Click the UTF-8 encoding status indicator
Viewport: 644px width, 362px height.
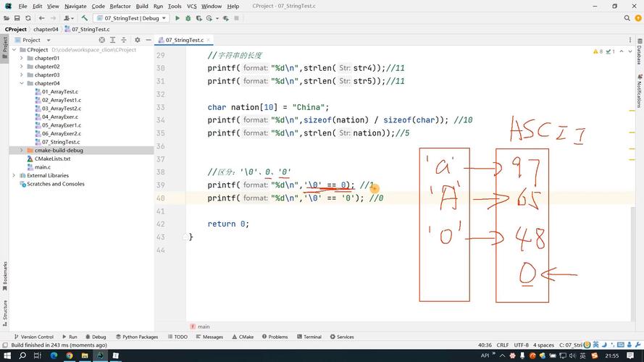[521, 345]
